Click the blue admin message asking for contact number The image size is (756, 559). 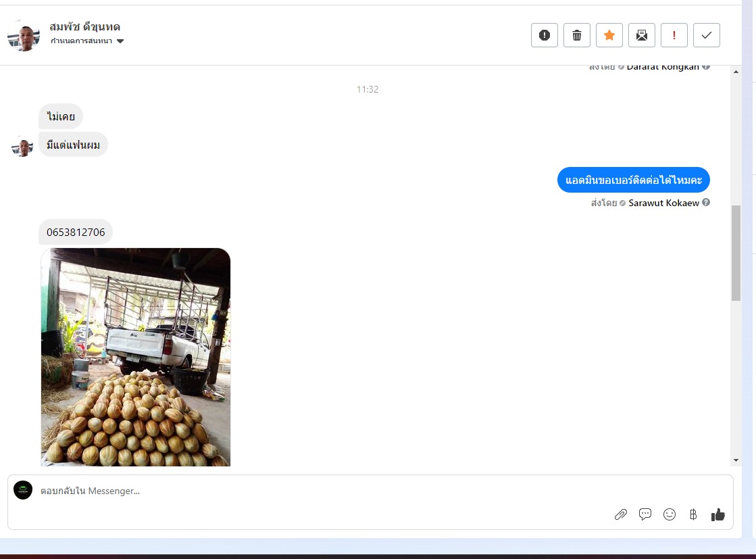pos(634,180)
